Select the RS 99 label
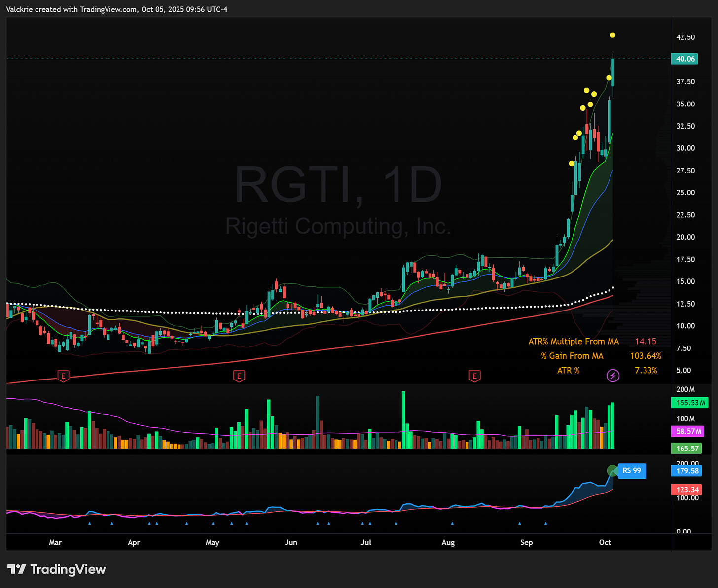718x588 pixels. (632, 471)
